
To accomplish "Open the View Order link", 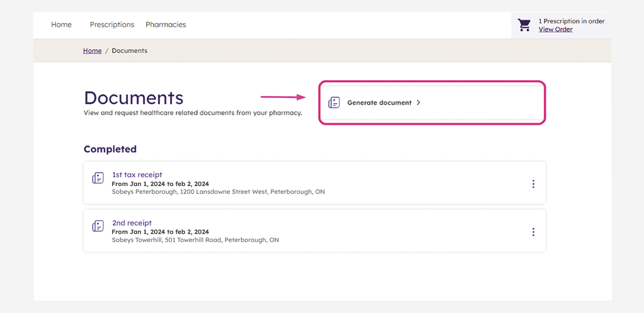I will pyautogui.click(x=555, y=29).
